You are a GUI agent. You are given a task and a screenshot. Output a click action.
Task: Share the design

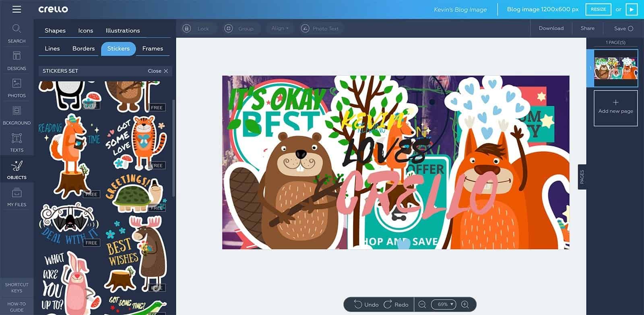pos(587,28)
